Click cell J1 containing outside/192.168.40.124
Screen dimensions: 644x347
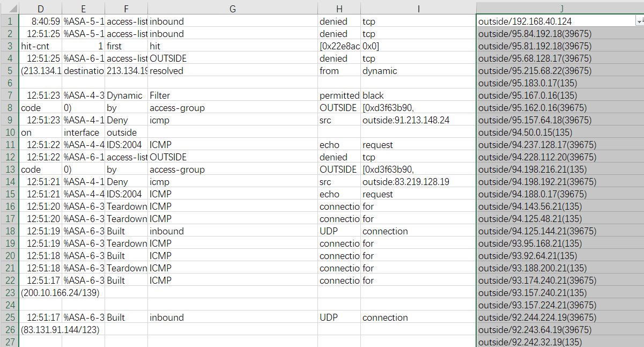[555, 21]
